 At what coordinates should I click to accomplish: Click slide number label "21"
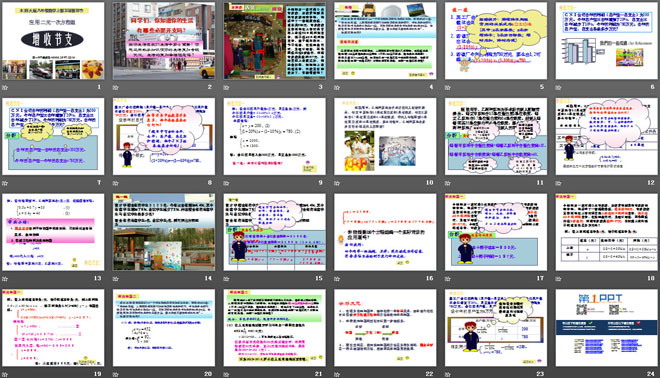319,373
